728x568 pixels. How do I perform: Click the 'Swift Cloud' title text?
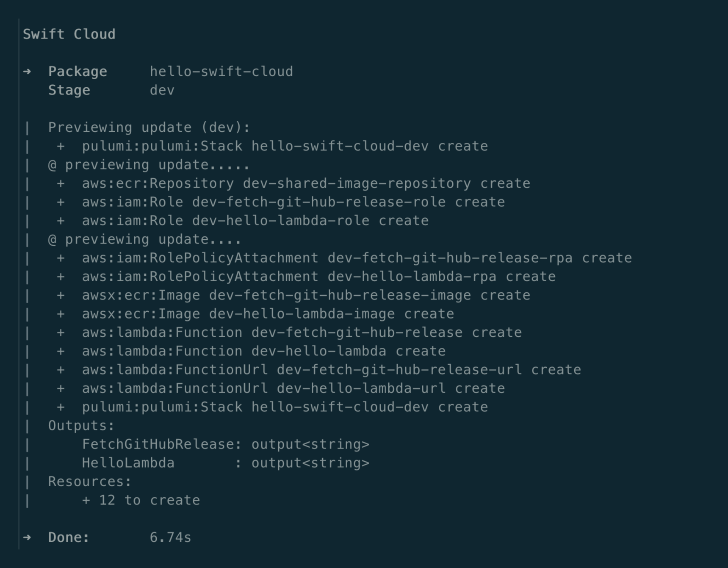pos(69,34)
